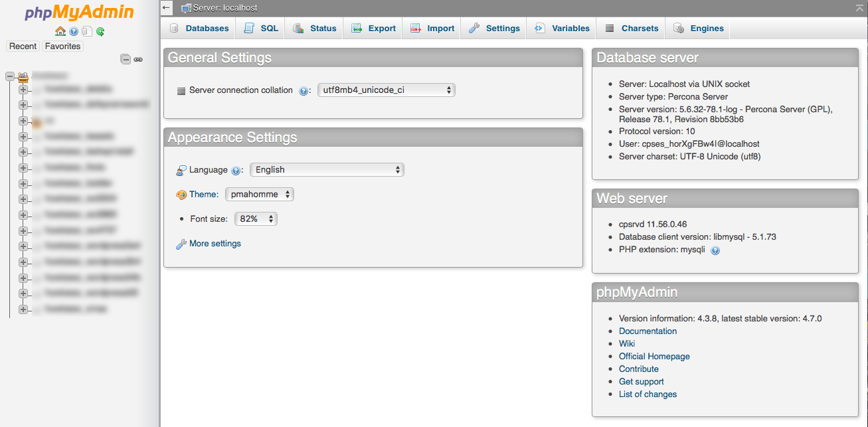
Task: Open More settings
Action: tap(215, 243)
